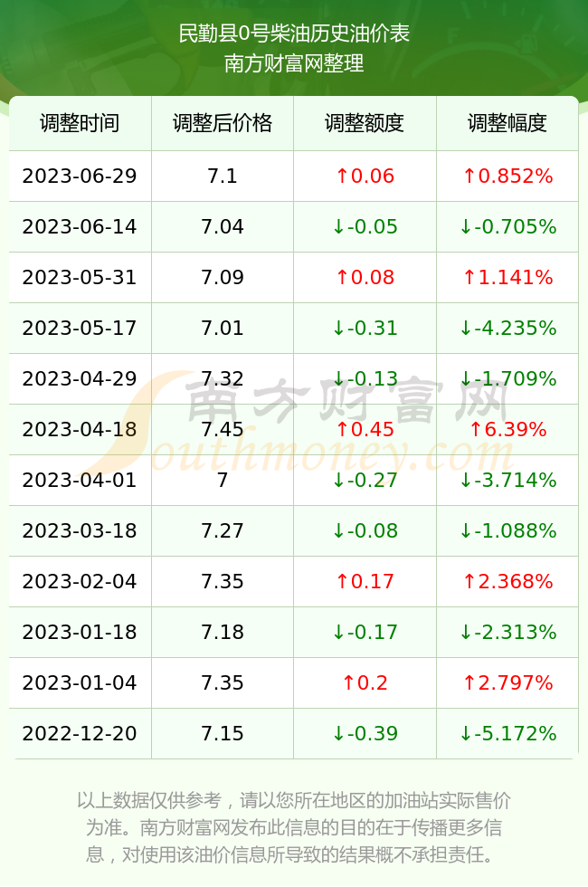Select the 2022-12-20 date cell
The height and width of the screenshot is (887, 588).
click(x=80, y=733)
